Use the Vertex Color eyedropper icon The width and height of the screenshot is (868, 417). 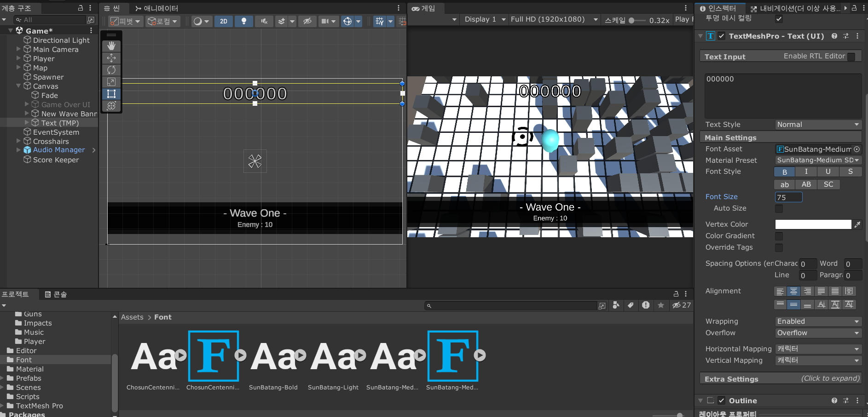point(857,224)
